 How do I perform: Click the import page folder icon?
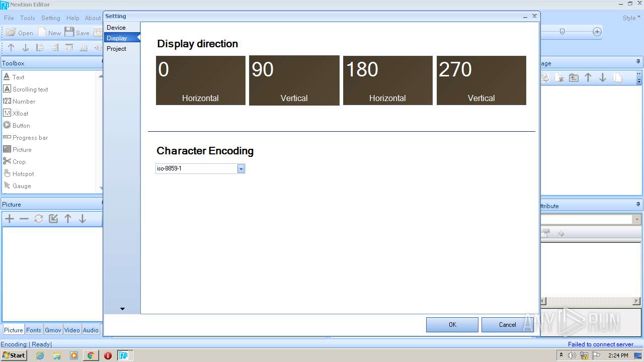pos(574,78)
